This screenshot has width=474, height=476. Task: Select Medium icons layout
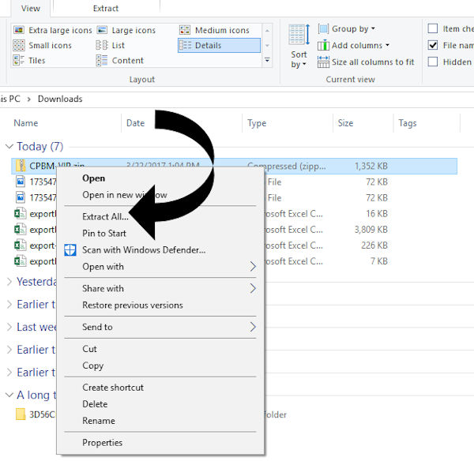coord(215,30)
